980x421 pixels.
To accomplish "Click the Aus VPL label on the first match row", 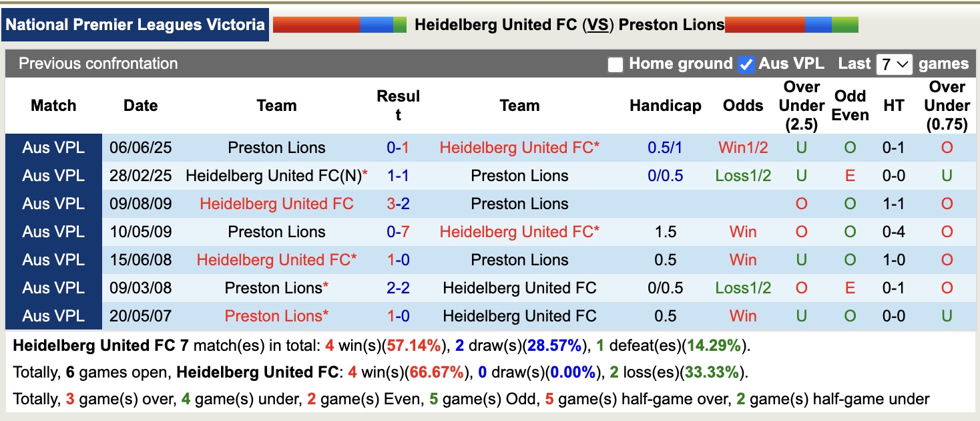I will click(x=53, y=147).
